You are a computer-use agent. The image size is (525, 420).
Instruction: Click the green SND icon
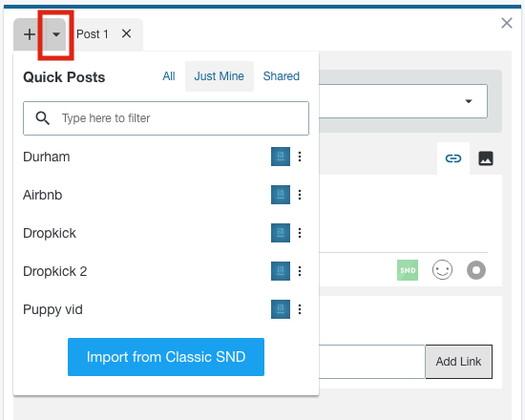coord(408,270)
